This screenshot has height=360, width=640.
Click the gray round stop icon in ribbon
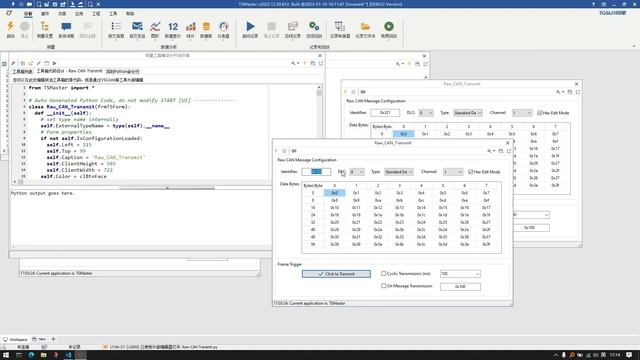tap(24, 27)
